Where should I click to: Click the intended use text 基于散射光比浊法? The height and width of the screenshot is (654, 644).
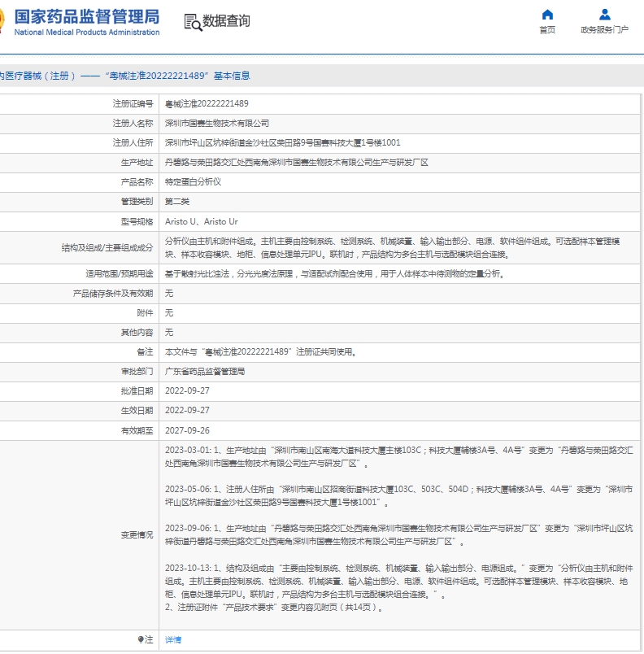point(335,273)
